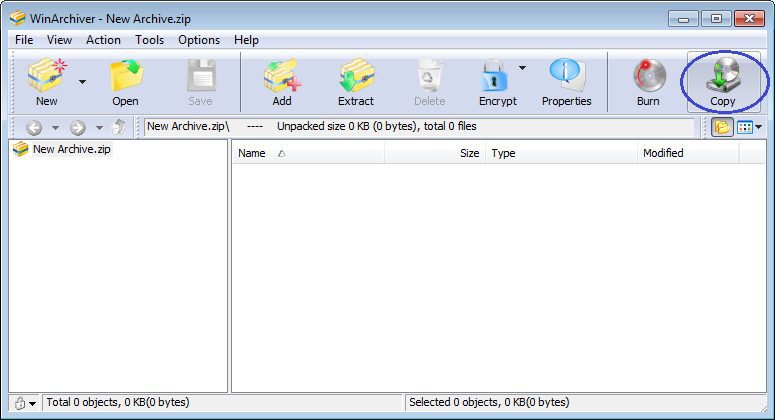Open the New button dropdown arrow
The image size is (775, 420).
(83, 82)
